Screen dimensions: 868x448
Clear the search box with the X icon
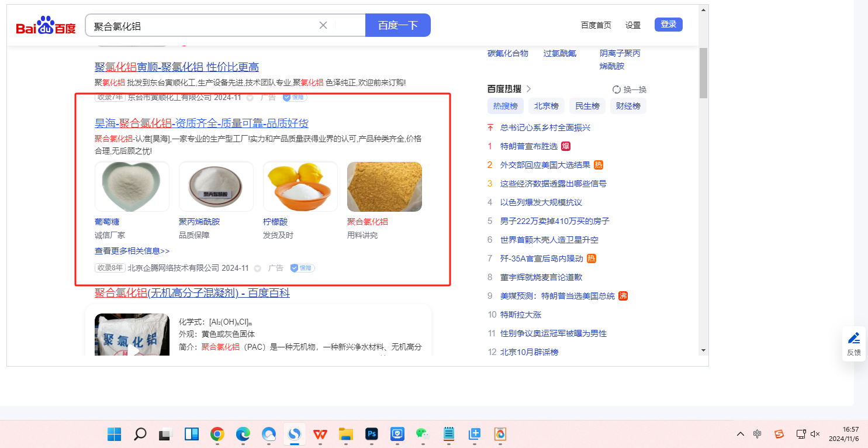[323, 25]
